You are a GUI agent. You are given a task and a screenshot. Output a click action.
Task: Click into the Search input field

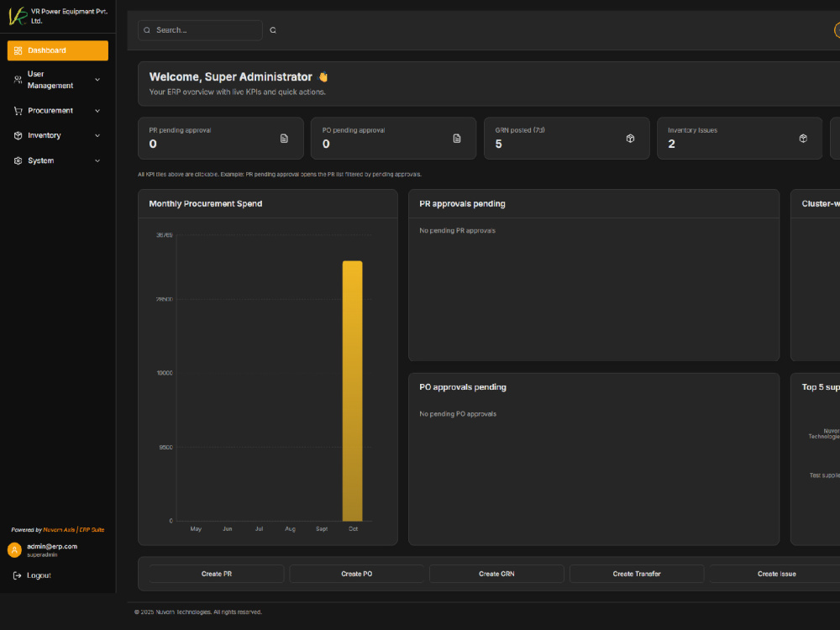click(201, 30)
